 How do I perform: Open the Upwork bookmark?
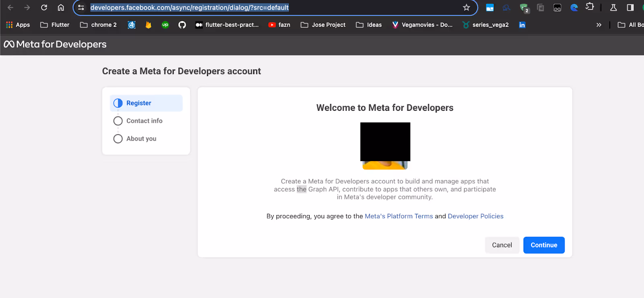[165, 25]
